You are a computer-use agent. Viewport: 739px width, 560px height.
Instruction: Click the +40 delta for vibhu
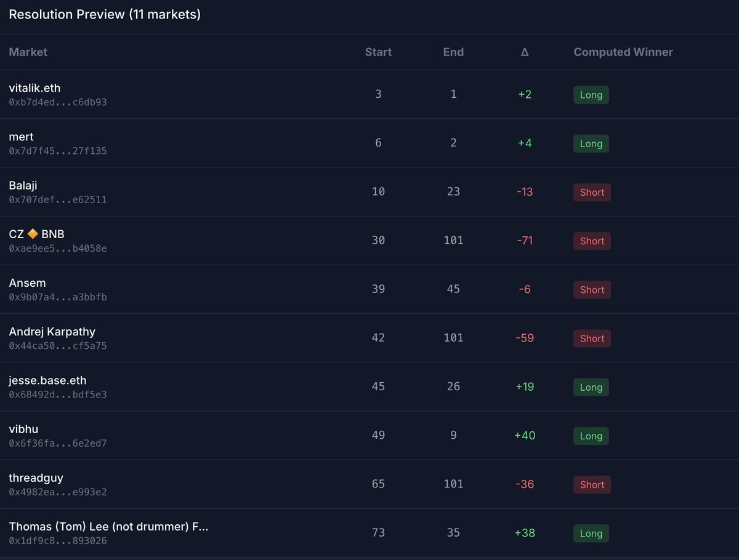pos(525,436)
